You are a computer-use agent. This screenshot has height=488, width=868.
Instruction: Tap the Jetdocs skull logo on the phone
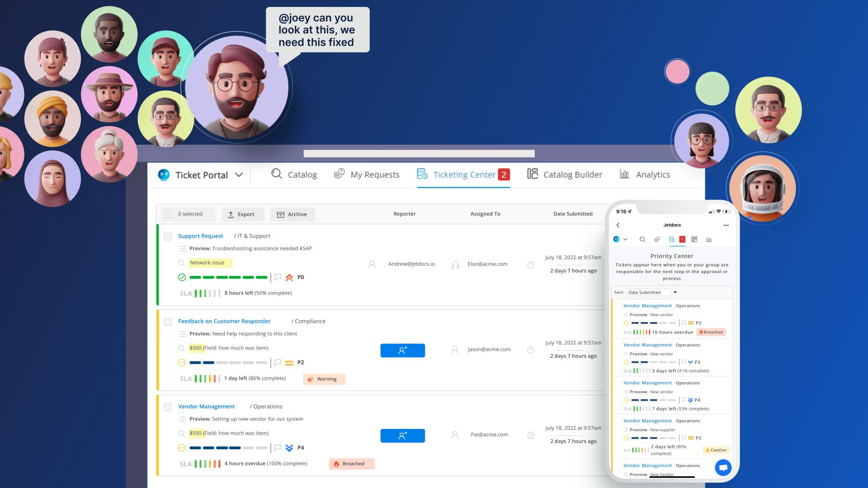[616, 239]
